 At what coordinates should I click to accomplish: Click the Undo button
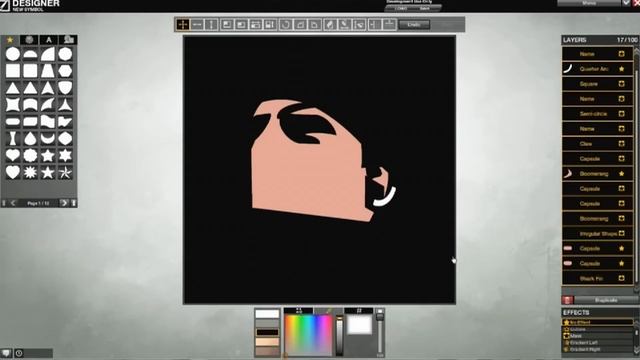pyautogui.click(x=414, y=24)
